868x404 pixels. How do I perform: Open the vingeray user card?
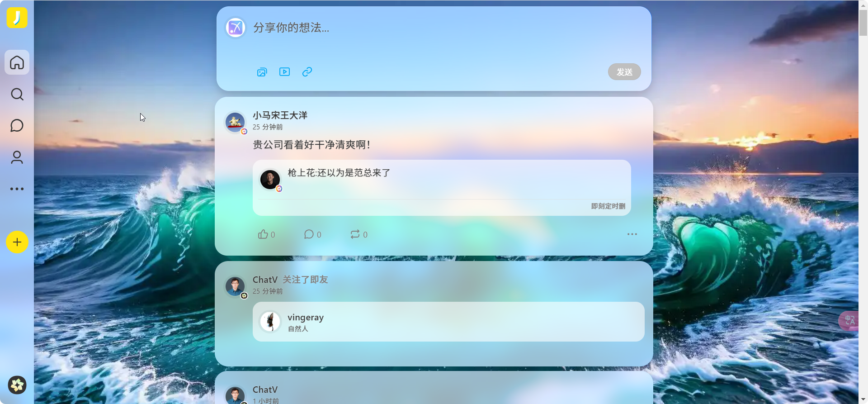coord(448,322)
